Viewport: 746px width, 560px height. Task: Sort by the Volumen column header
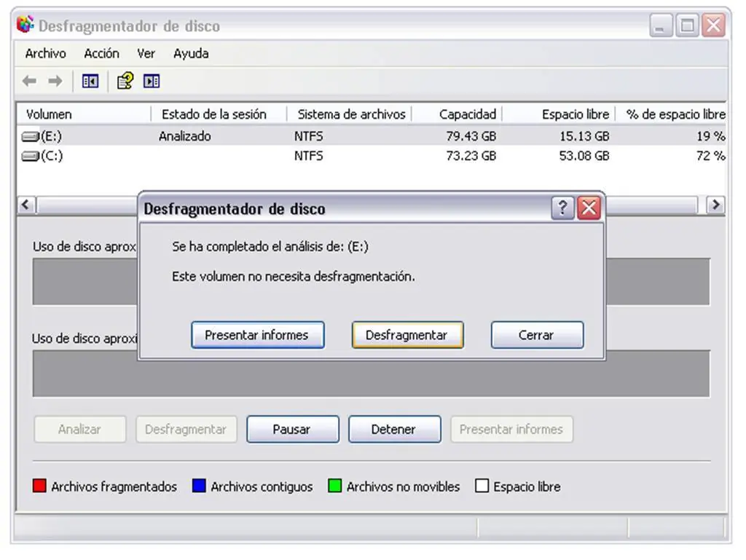(x=84, y=114)
